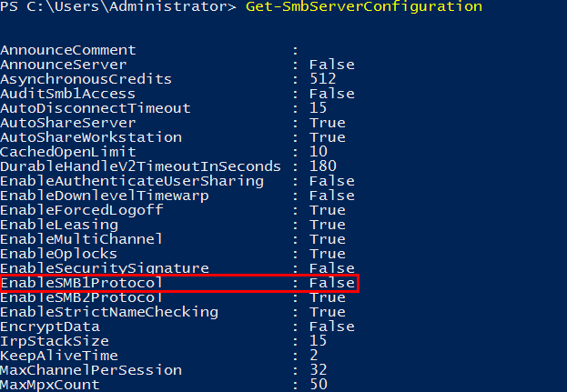Click the True value of EnableSMB2Protocol

click(328, 297)
